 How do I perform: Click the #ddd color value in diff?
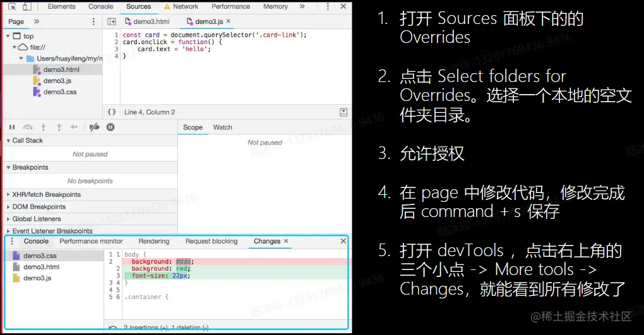pyautogui.click(x=183, y=262)
